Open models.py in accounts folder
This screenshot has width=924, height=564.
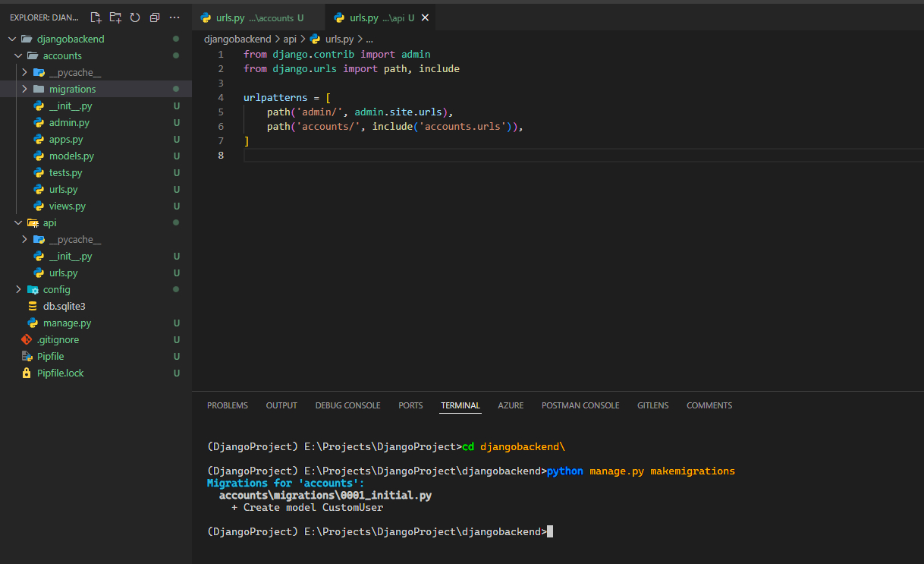point(71,156)
